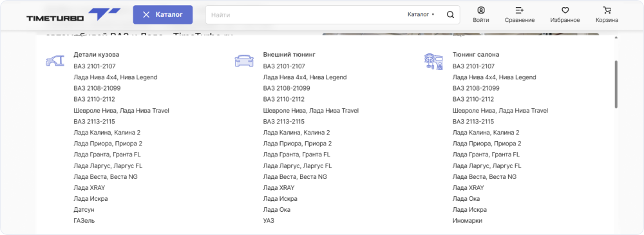Select Лада XRAY under Внешний тюнинг

point(279,188)
